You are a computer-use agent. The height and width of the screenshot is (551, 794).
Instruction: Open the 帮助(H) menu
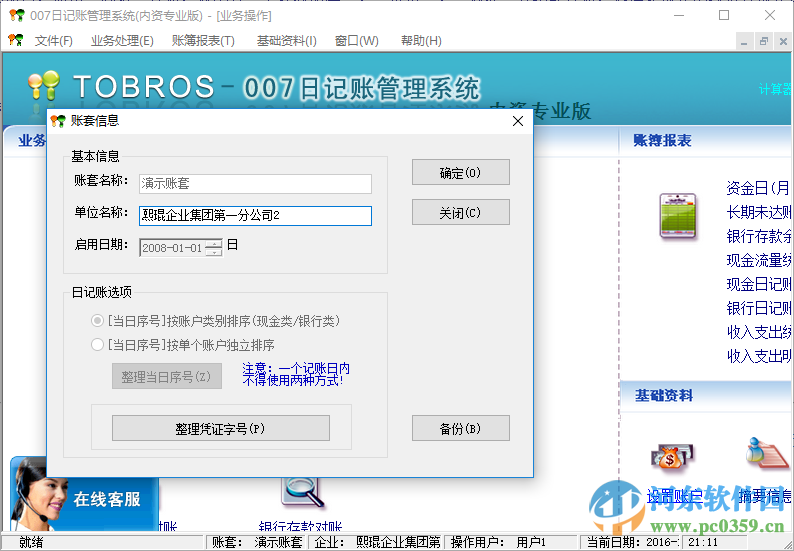[421, 41]
